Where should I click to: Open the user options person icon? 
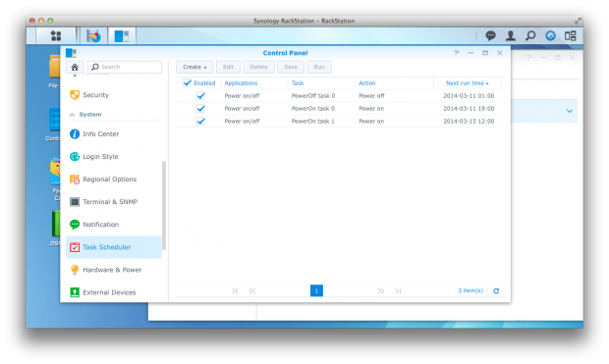511,35
